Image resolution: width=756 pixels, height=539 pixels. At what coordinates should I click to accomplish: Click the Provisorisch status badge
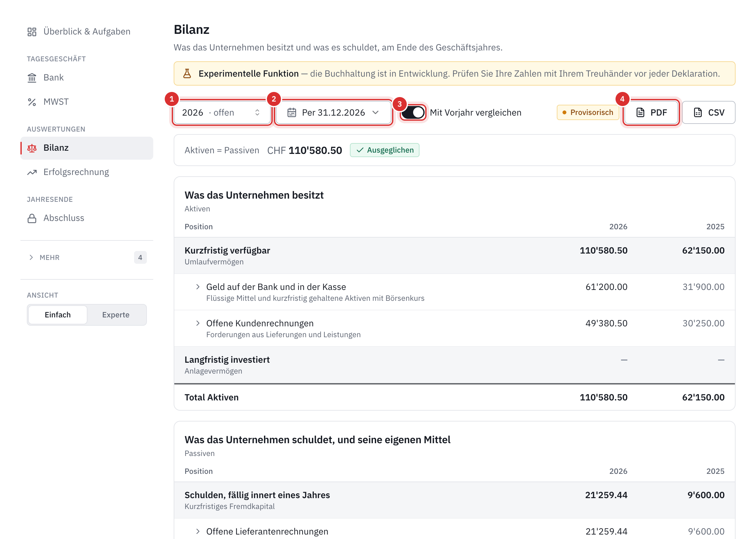click(588, 112)
